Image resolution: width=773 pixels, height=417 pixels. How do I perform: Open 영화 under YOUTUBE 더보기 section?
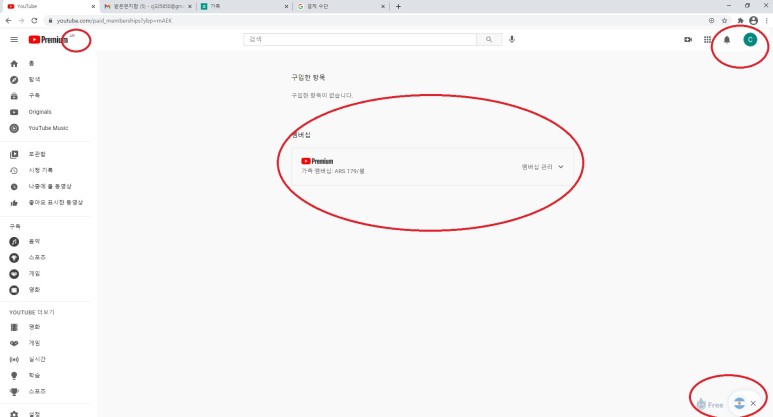point(34,327)
